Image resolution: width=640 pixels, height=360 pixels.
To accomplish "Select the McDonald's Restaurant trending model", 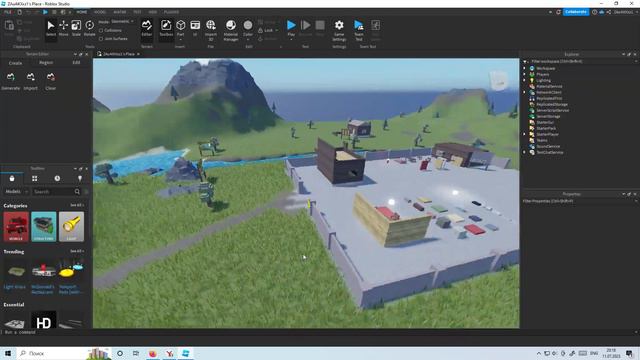I will pyautogui.click(x=43, y=276).
